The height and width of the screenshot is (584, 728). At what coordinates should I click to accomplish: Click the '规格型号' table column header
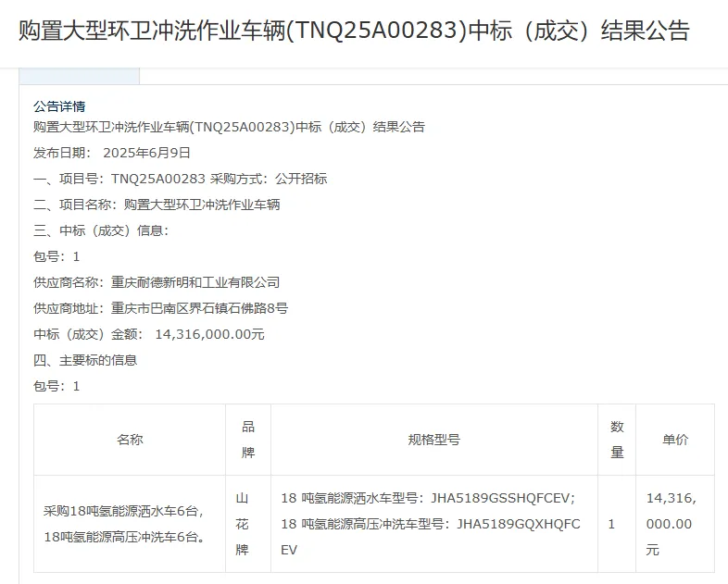point(434,440)
